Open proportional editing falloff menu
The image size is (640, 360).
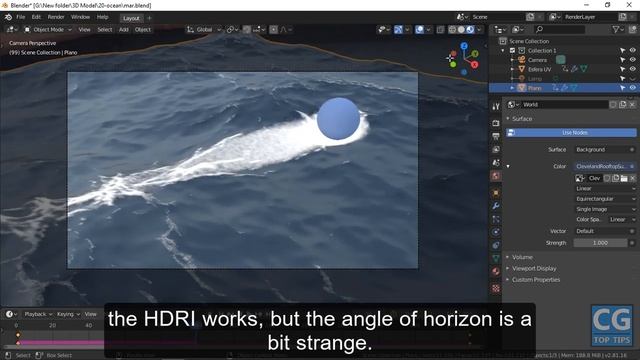pyautogui.click(x=286, y=29)
